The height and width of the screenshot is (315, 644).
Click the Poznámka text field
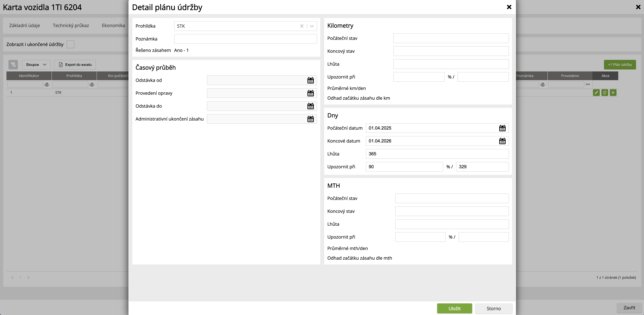[x=245, y=39]
